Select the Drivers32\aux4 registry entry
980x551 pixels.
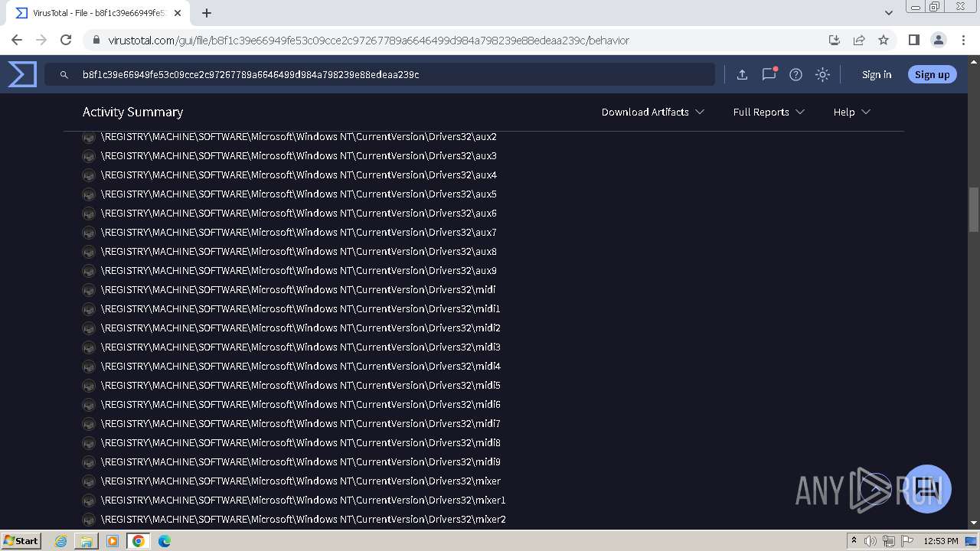pos(299,175)
